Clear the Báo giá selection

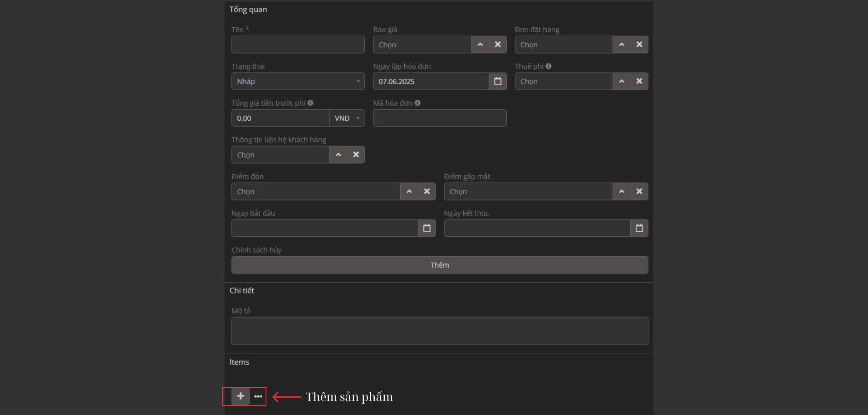pyautogui.click(x=498, y=44)
